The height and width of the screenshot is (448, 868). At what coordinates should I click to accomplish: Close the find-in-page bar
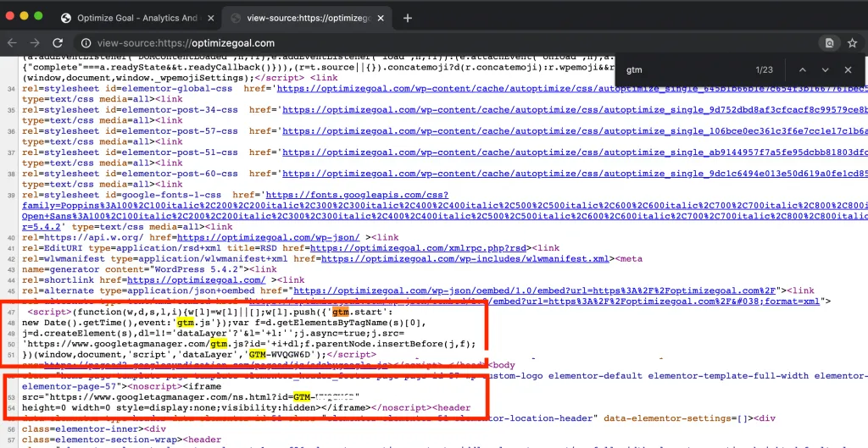coord(848,69)
